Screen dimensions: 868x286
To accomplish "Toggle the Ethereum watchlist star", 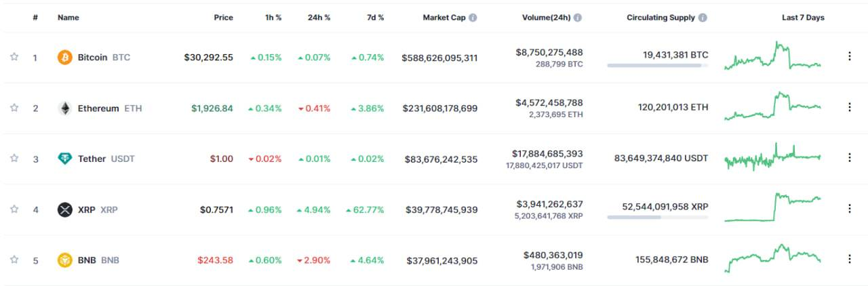I will (x=14, y=108).
